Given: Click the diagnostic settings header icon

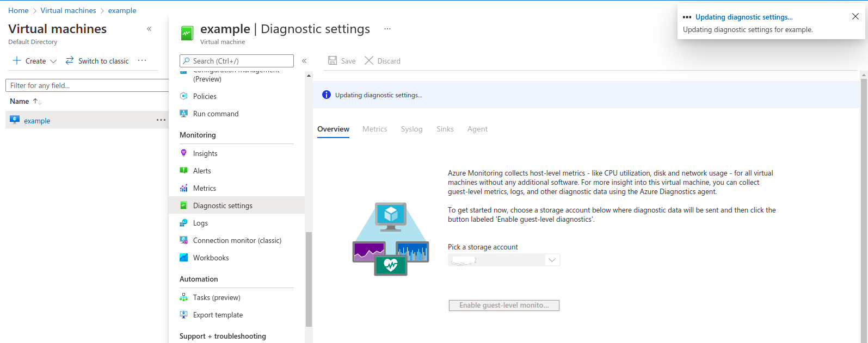Looking at the screenshot, I should click(x=187, y=33).
